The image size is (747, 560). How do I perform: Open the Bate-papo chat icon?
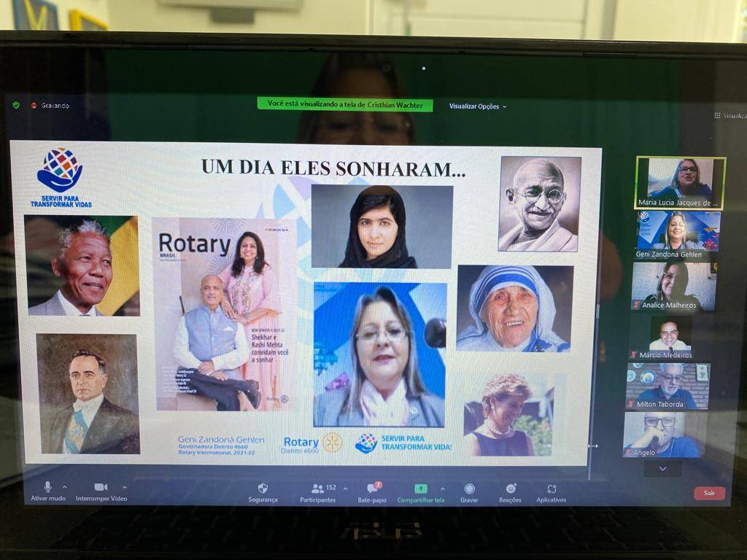pyautogui.click(x=372, y=489)
